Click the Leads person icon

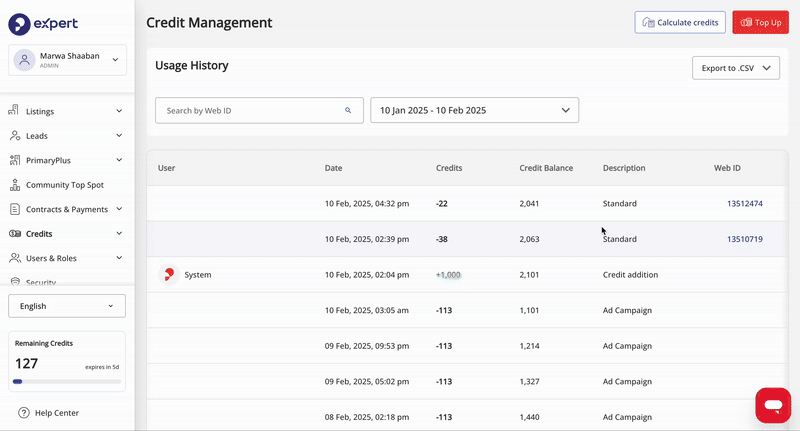pos(15,136)
